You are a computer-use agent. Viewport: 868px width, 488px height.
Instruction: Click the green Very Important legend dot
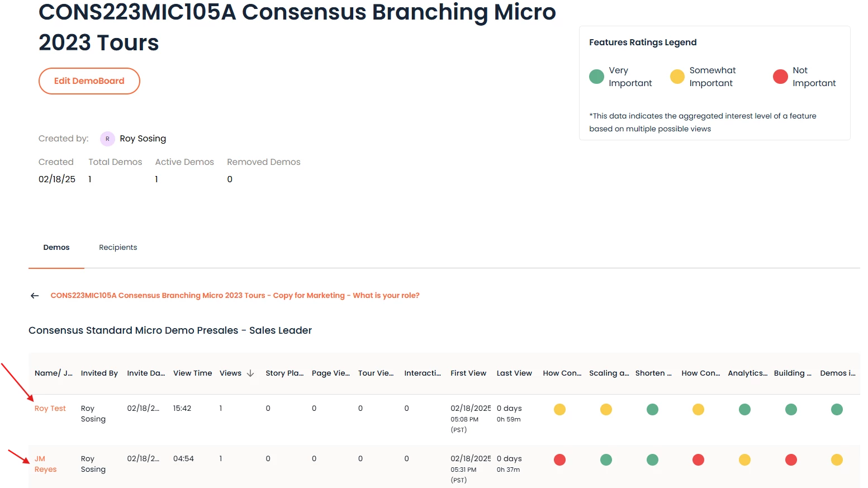pyautogui.click(x=596, y=77)
